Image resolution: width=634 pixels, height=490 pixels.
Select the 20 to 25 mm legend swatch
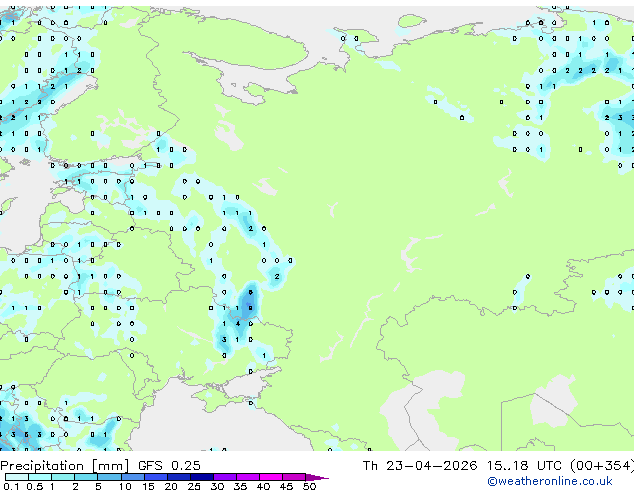179,477
